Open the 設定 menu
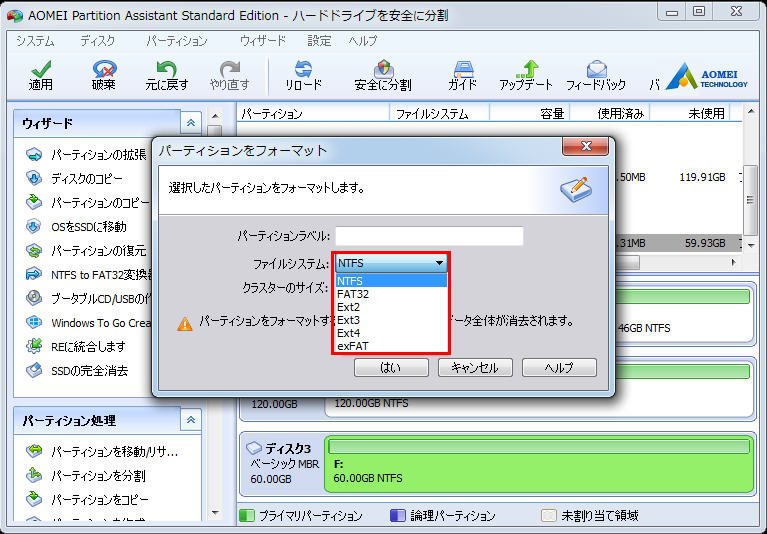767x534 pixels. [x=319, y=41]
